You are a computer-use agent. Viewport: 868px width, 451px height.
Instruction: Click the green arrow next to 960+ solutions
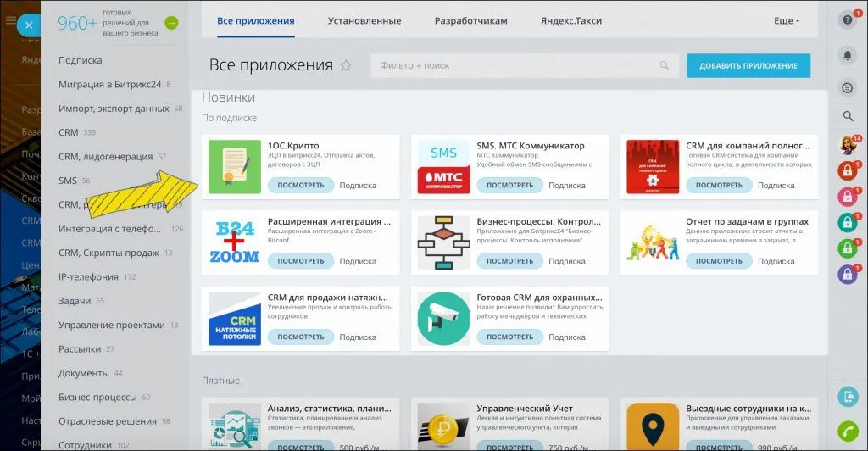(x=172, y=23)
